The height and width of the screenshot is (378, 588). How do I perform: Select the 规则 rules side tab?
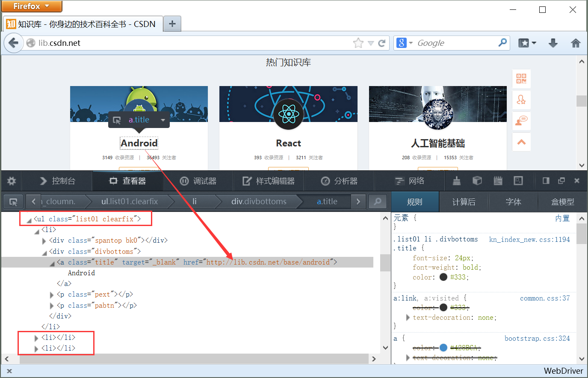click(x=415, y=202)
